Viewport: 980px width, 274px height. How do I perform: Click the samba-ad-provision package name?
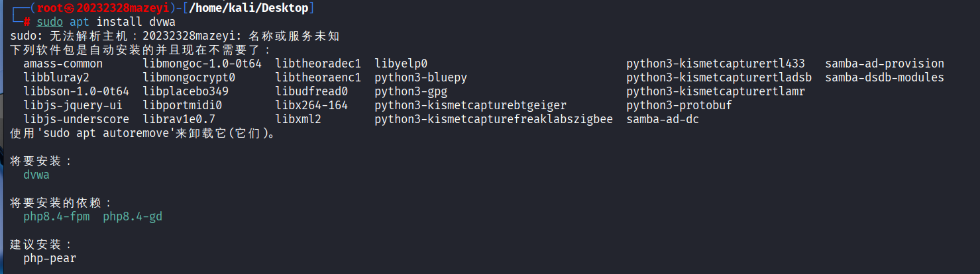point(885,64)
